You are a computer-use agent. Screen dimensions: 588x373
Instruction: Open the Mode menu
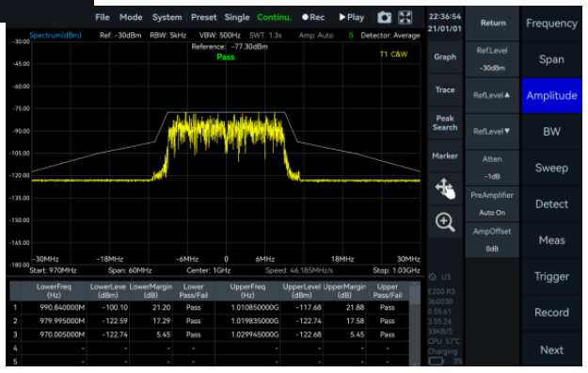[x=131, y=17]
